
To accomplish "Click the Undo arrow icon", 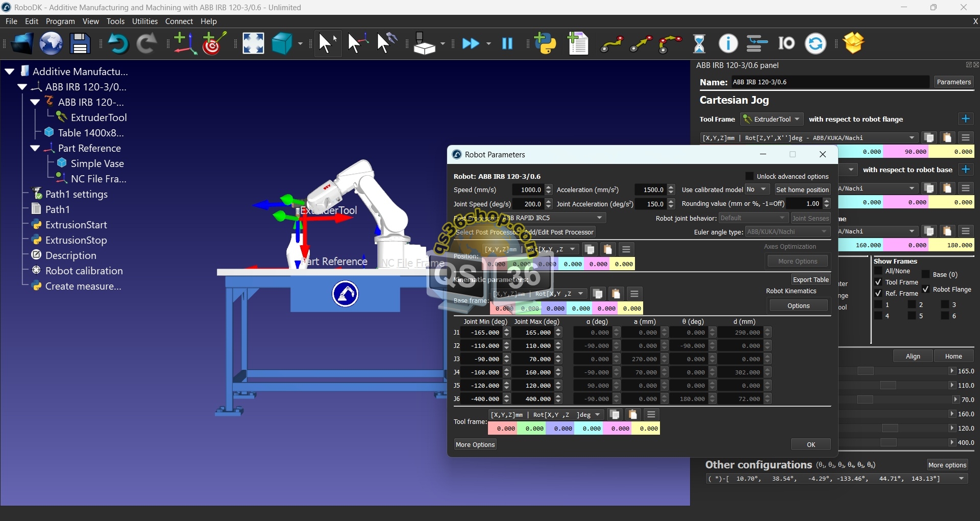I will (118, 44).
